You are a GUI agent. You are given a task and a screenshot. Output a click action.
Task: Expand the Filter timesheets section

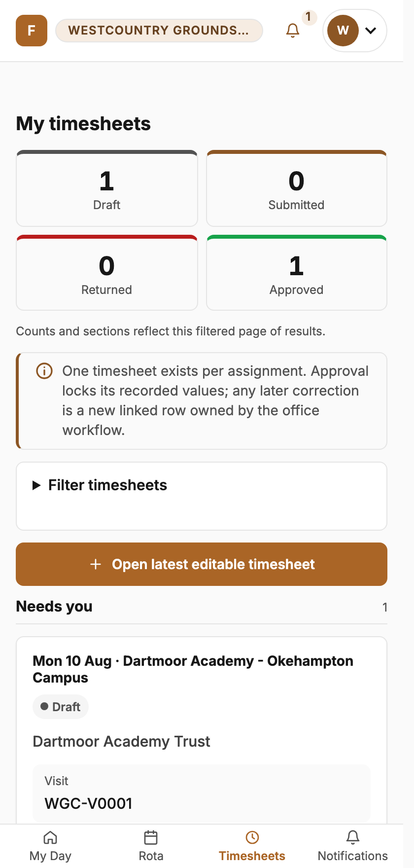(100, 485)
